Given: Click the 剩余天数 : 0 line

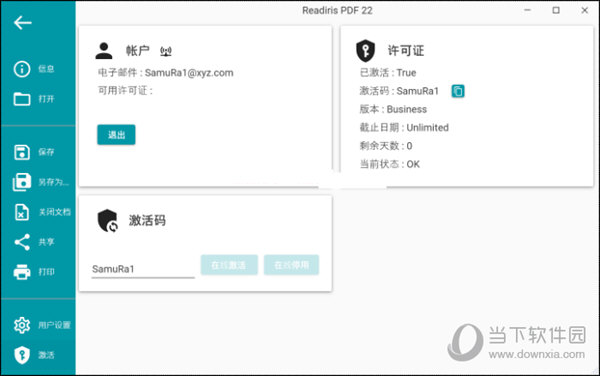Looking at the screenshot, I should coord(386,146).
